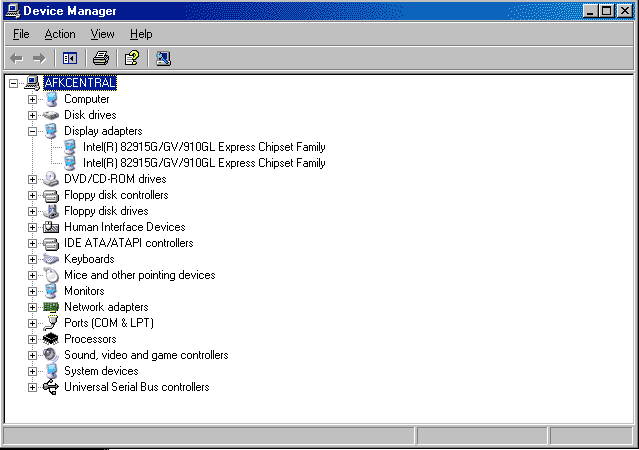Click the Processors device icon
Viewport: 639px width, 450px height.
tap(51, 339)
